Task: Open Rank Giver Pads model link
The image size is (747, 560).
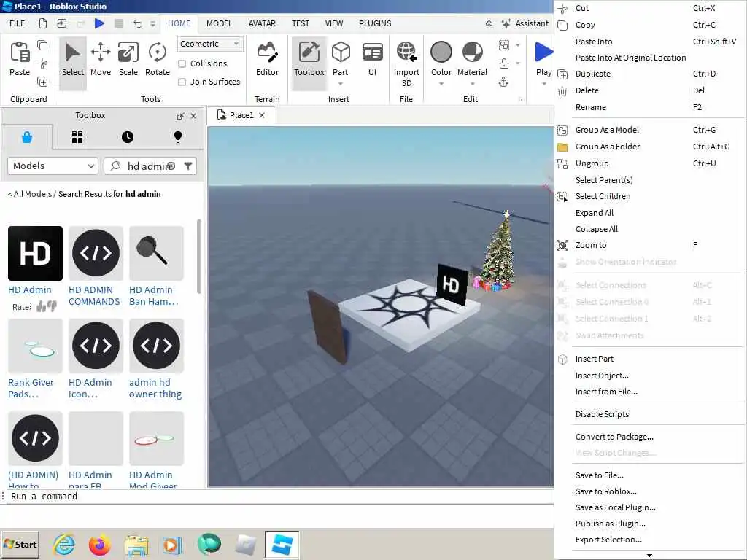Action: pos(31,388)
